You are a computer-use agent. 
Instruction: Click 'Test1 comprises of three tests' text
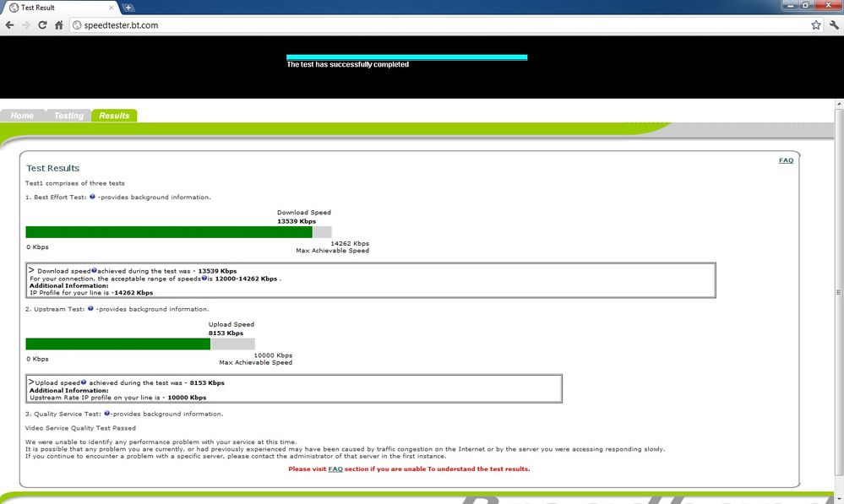click(x=75, y=183)
